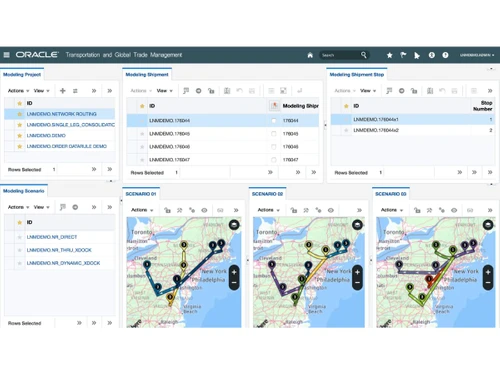Click query-by-example icon in Modeling Shipment Stop toolbar

tap(389, 91)
